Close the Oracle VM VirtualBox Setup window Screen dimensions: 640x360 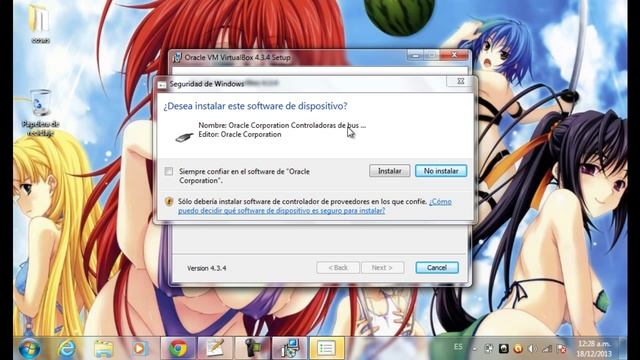click(x=454, y=55)
